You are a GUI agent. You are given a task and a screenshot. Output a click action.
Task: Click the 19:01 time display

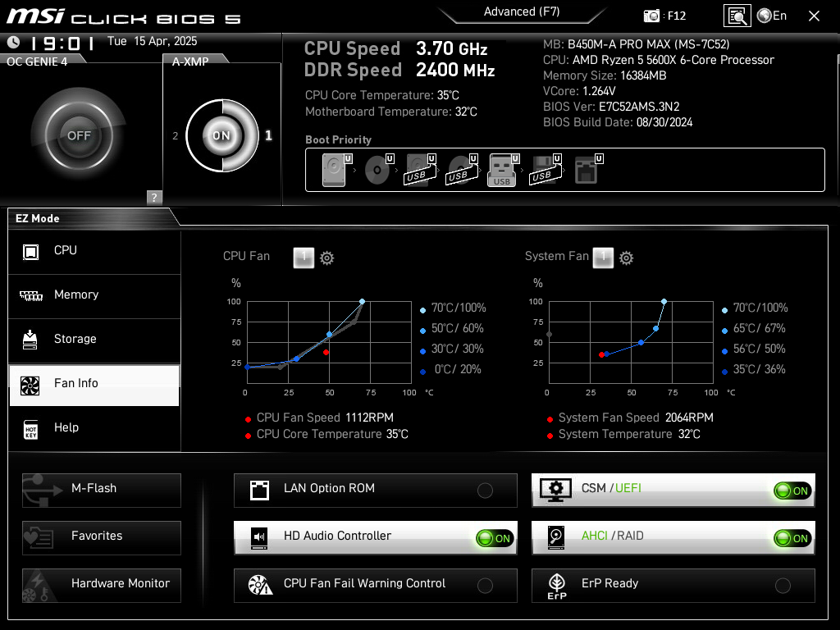[x=62, y=43]
